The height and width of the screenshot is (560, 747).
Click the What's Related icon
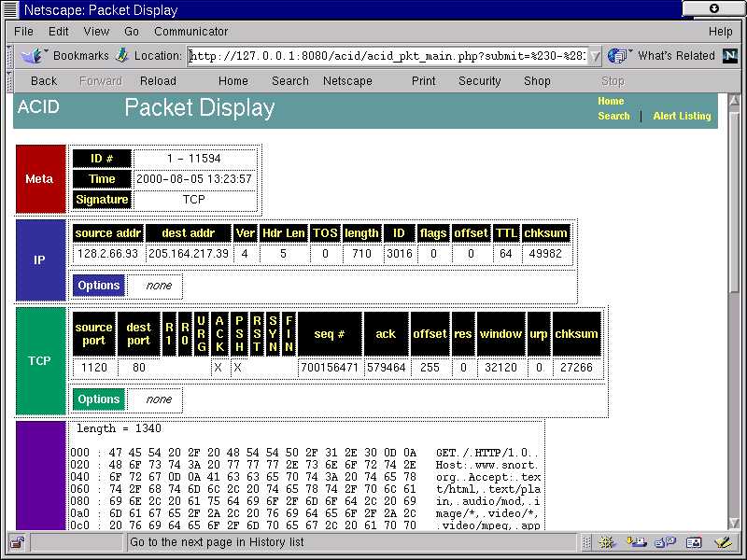618,56
